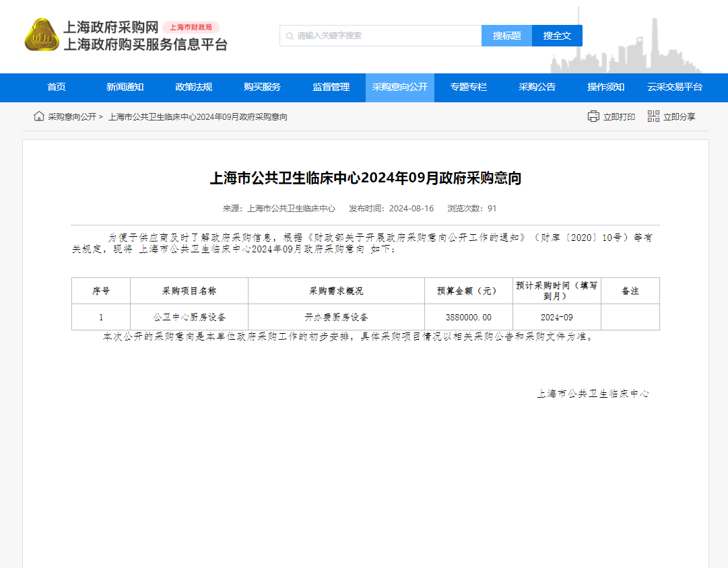This screenshot has width=728, height=568.
Task: Open the 新闻通知 menu item
Action: click(x=125, y=87)
